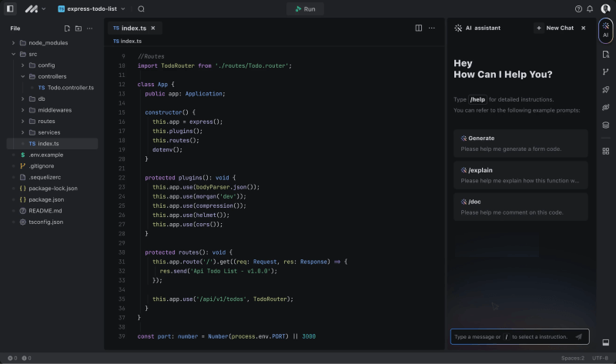This screenshot has width=616, height=364.
Task: Toggle the left sidebar panel icon
Action: [x=10, y=8]
